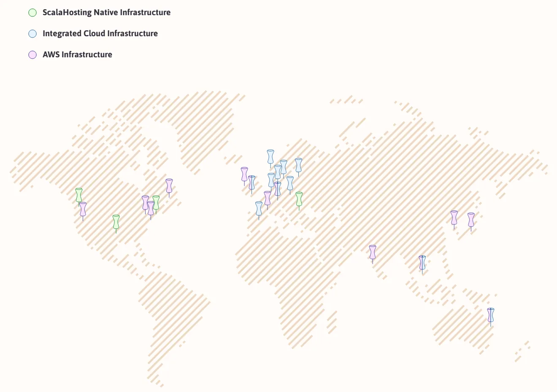Click the green ScalaHosting Native Infrastructure legend circle

point(32,13)
